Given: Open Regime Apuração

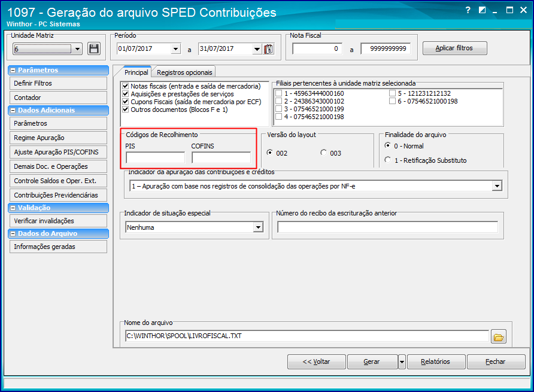Looking at the screenshot, I should point(58,138).
